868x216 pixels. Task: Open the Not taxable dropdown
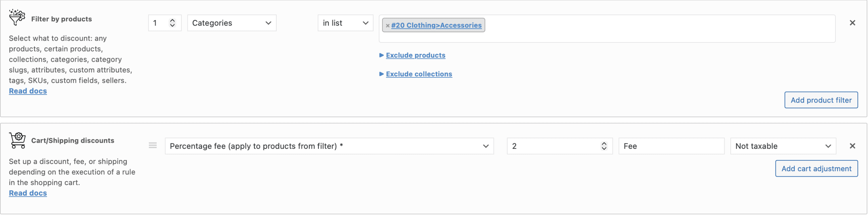point(783,146)
